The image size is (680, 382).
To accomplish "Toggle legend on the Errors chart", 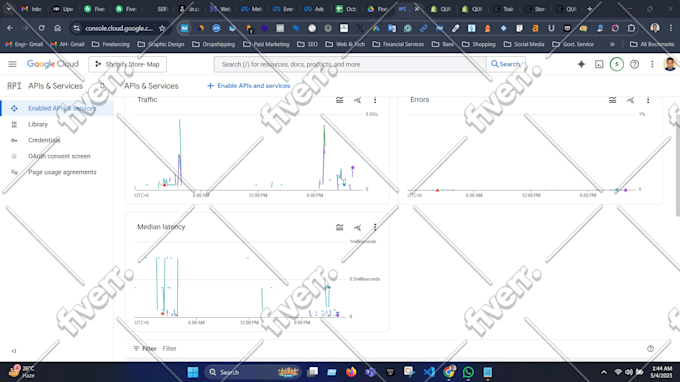I will pyautogui.click(x=612, y=100).
